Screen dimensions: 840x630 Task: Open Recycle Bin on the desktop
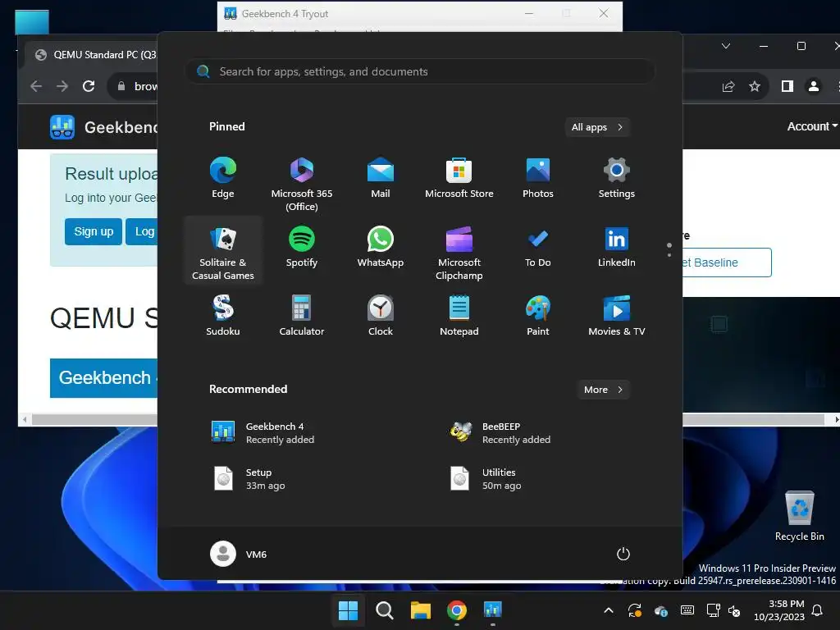799,517
